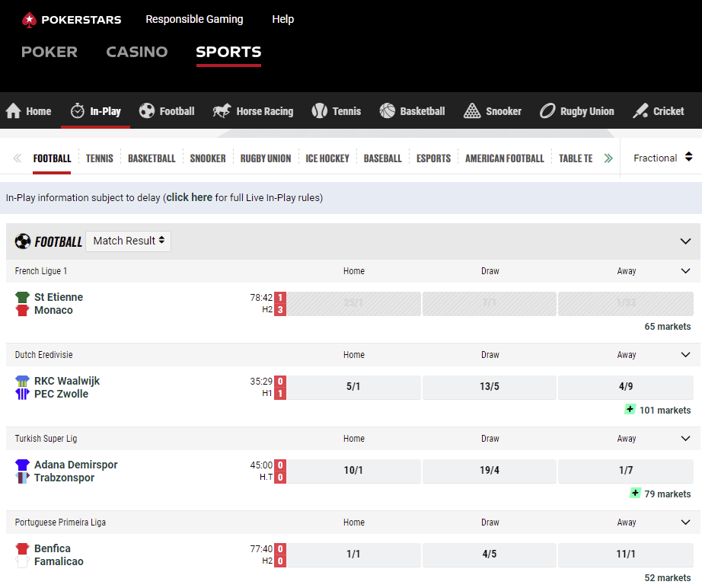
Task: Open the 65 markets link
Action: [668, 327]
